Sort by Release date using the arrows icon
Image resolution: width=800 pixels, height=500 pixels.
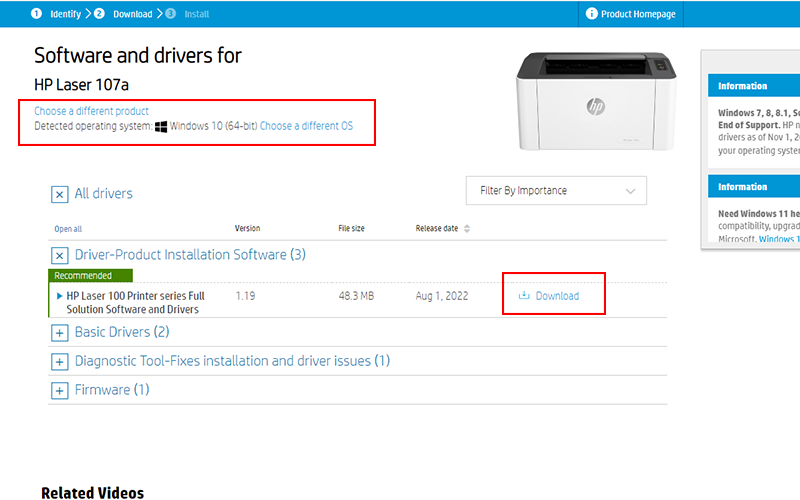(x=467, y=229)
